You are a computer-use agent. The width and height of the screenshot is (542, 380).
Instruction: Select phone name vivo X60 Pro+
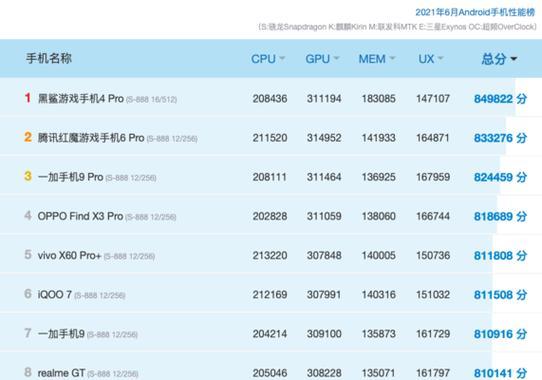pyautogui.click(x=69, y=256)
